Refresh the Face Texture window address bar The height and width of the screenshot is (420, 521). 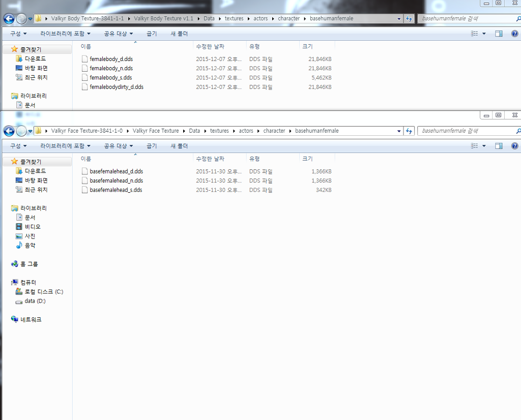[409, 131]
